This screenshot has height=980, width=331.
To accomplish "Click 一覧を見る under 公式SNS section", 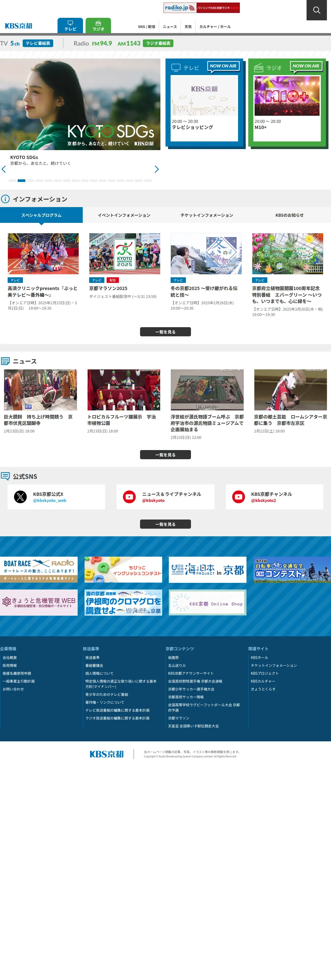I will point(165,524).
